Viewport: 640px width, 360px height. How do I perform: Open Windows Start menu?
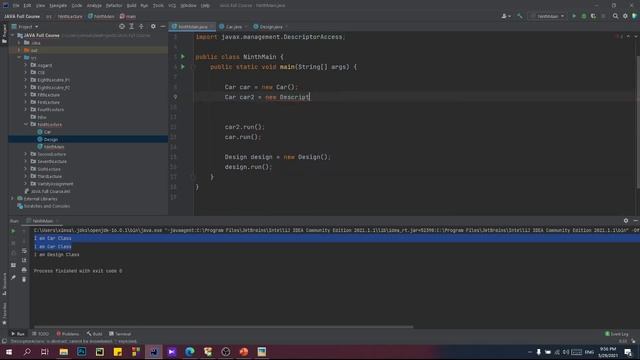pos(9,351)
